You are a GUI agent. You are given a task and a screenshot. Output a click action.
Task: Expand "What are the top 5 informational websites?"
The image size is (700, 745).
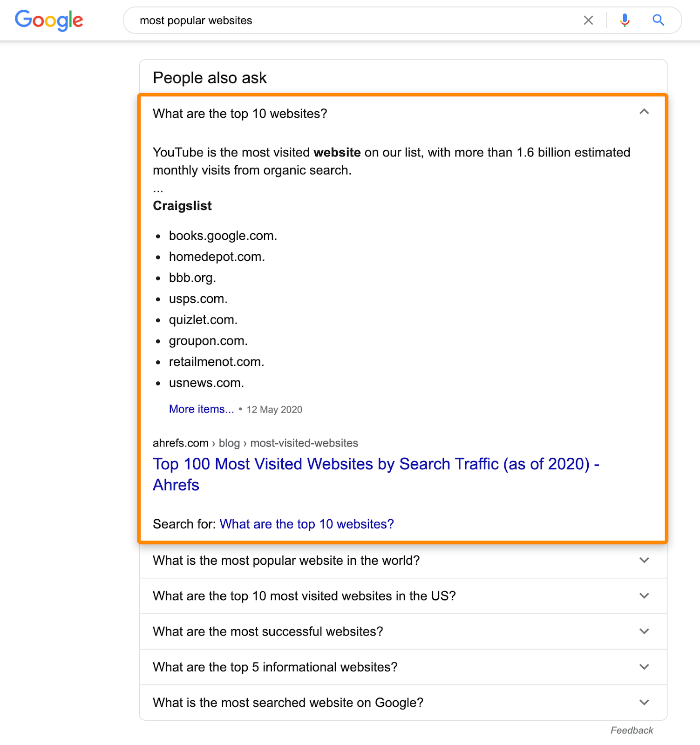click(644, 667)
